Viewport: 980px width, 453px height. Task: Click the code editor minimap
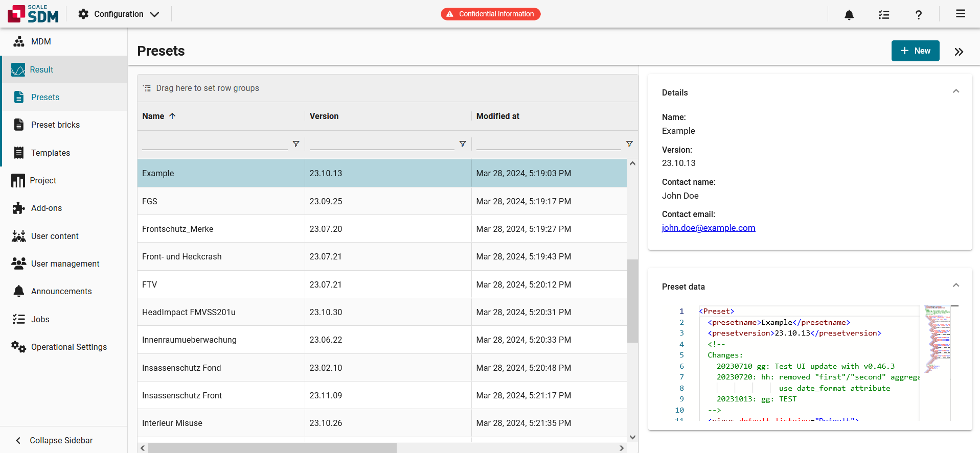tap(937, 340)
